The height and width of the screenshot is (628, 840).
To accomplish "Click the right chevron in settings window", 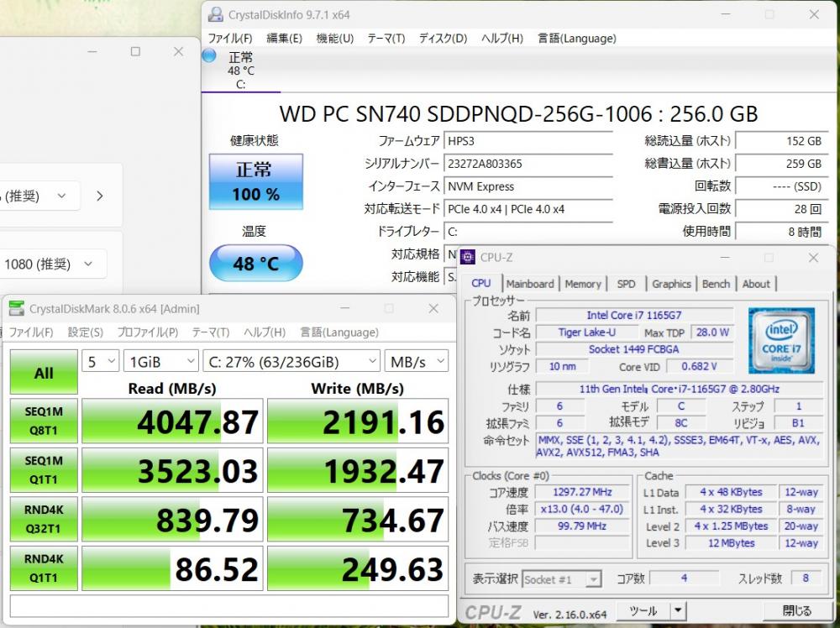I will (100, 196).
